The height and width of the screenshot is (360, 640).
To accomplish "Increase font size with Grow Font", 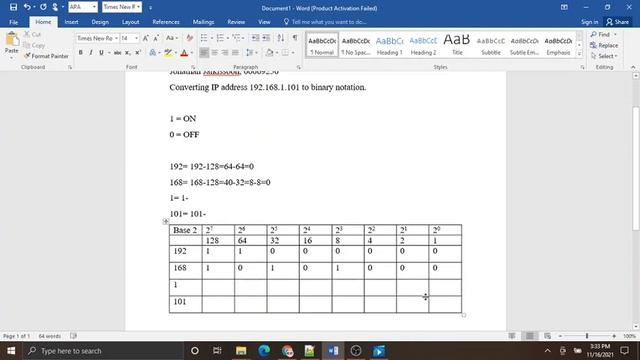I will 146,38.
